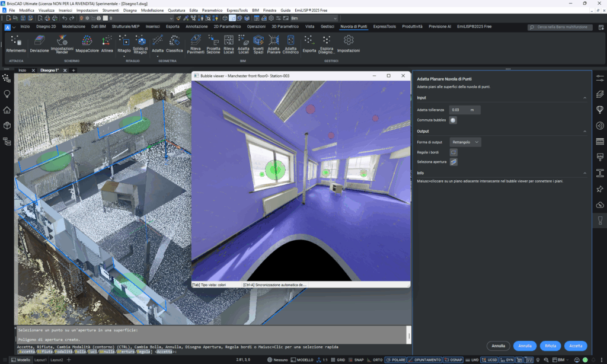Click the Adatta tolleranza value field
The width and height of the screenshot is (607, 364).
pyautogui.click(x=465, y=110)
